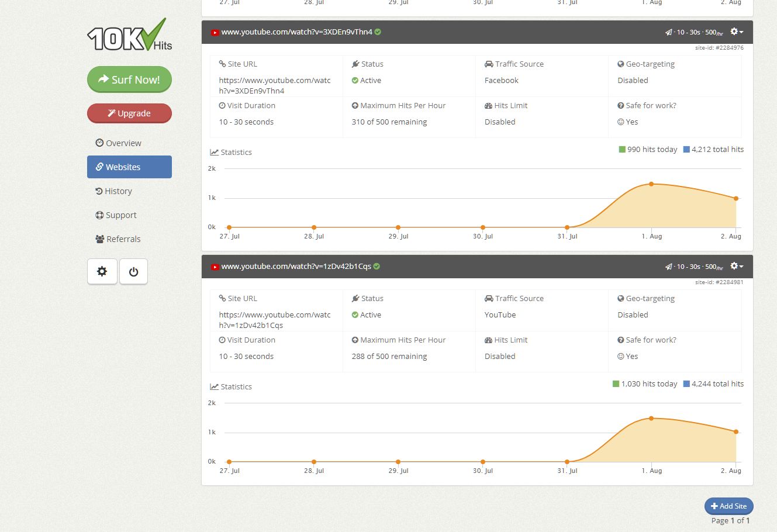Click paper plane icon in 3XDEn9vThn4 header
This screenshot has height=532, width=777.
pyautogui.click(x=669, y=33)
